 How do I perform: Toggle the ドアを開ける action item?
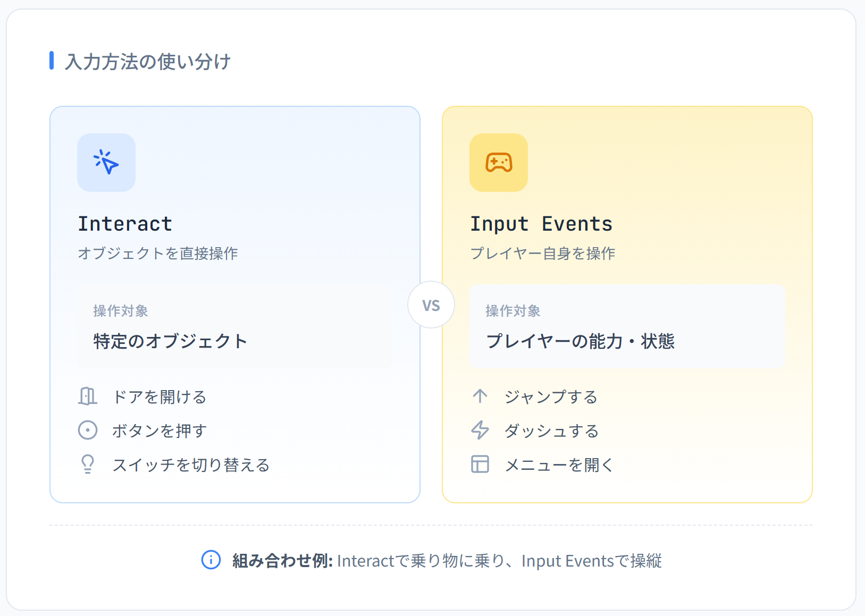[159, 396]
